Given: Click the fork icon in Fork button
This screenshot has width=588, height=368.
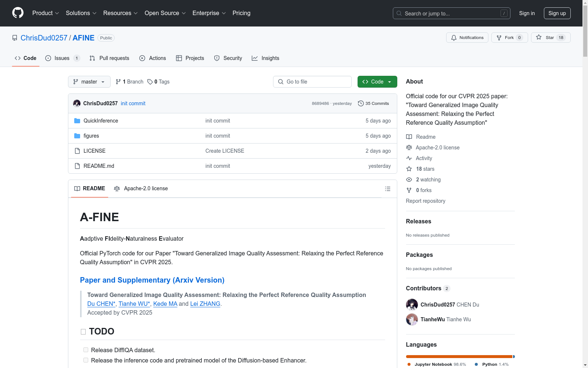Looking at the screenshot, I should tap(499, 38).
